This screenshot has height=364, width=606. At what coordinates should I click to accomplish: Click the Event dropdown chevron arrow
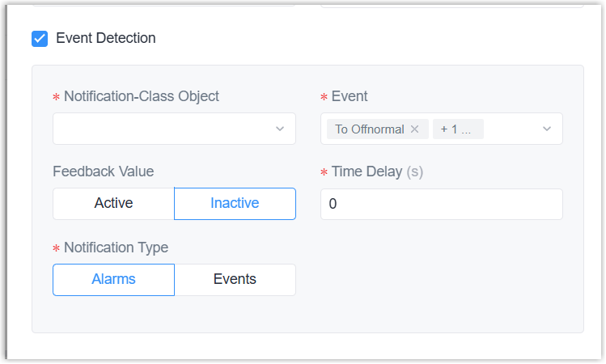point(547,129)
